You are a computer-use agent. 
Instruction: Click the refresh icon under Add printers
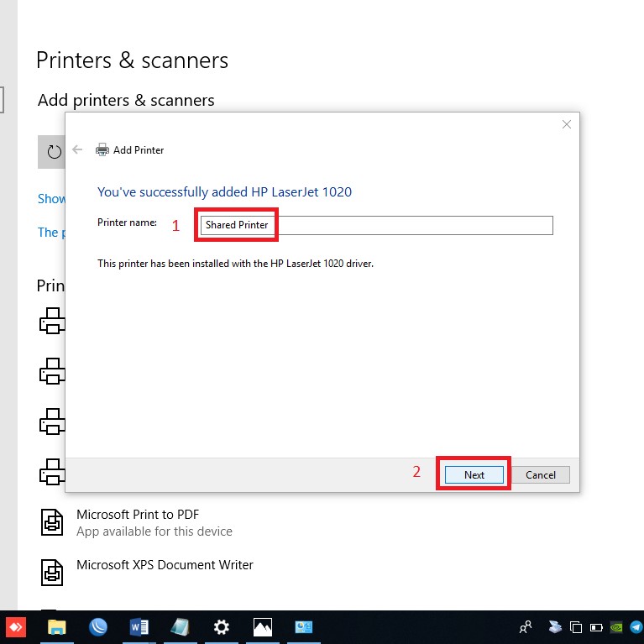tap(55, 152)
